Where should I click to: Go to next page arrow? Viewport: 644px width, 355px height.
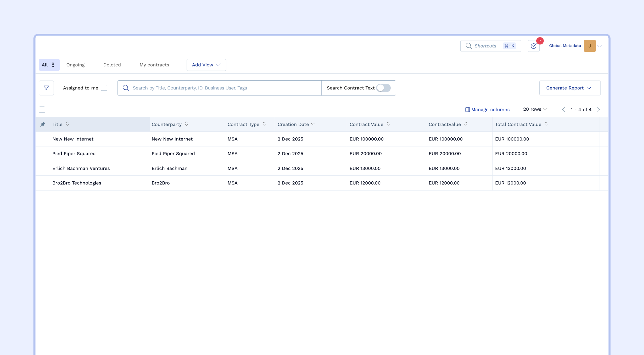599,110
